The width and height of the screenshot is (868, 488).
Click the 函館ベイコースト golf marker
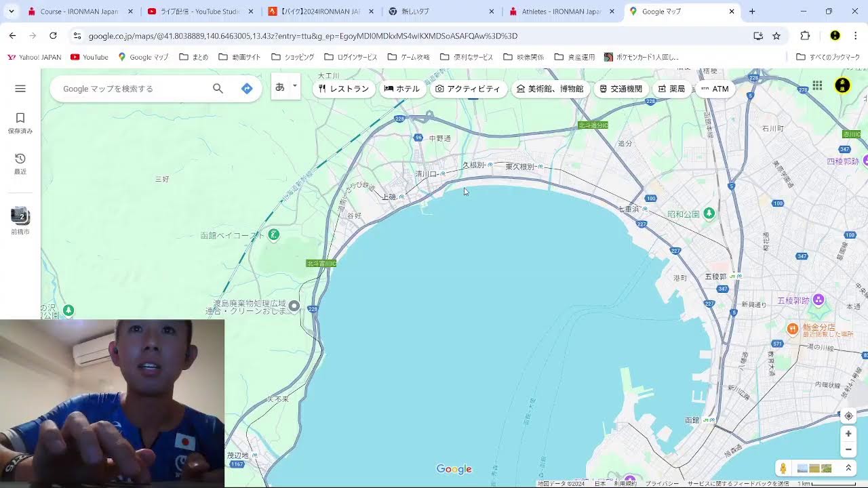(x=273, y=235)
